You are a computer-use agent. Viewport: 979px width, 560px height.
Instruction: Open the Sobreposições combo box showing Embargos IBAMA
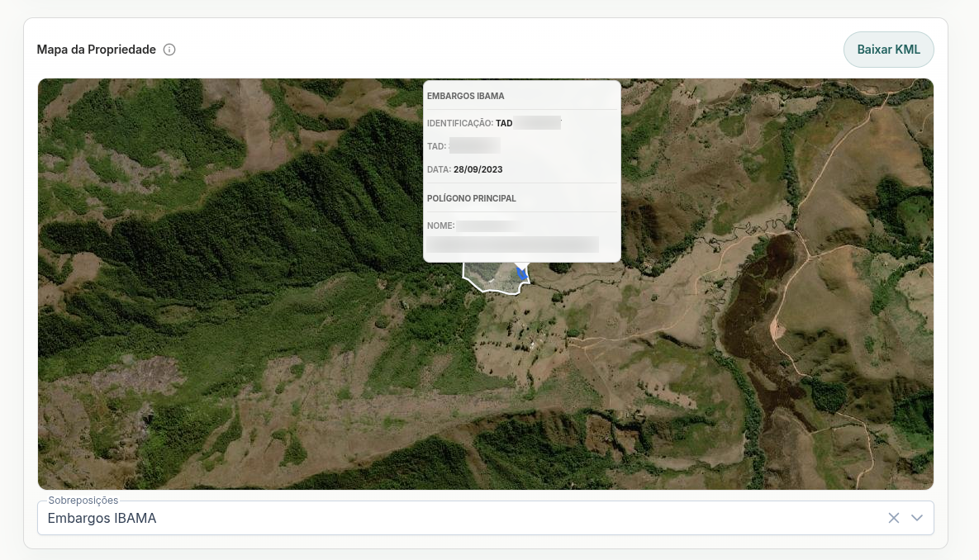485,518
